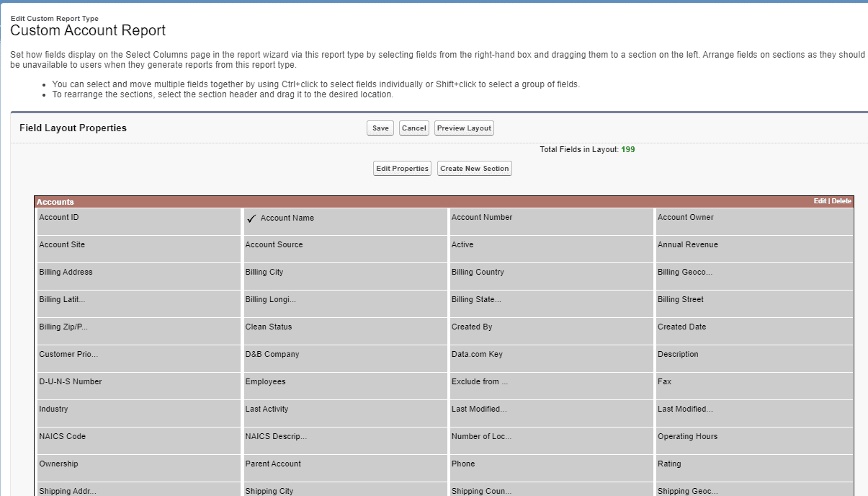
Task: Select the Shipping Geoc... field
Action: pos(754,490)
